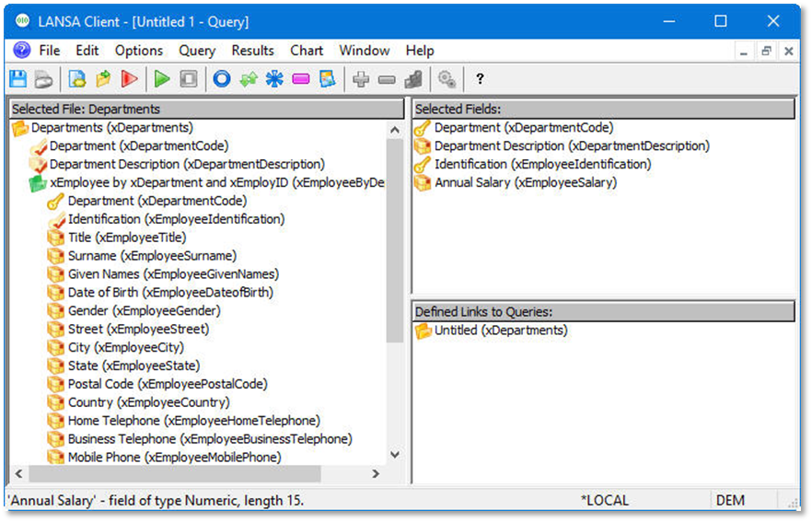Click the DEM status bar entry
Viewport: 812px width, 522px height.
coord(730,501)
